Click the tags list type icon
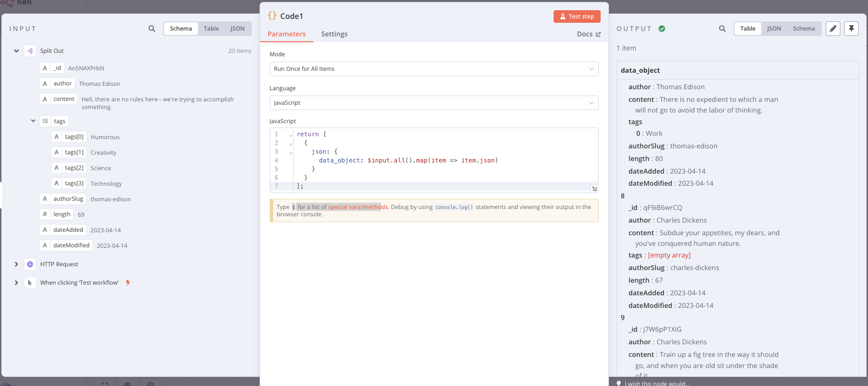The image size is (868, 386). tap(45, 121)
